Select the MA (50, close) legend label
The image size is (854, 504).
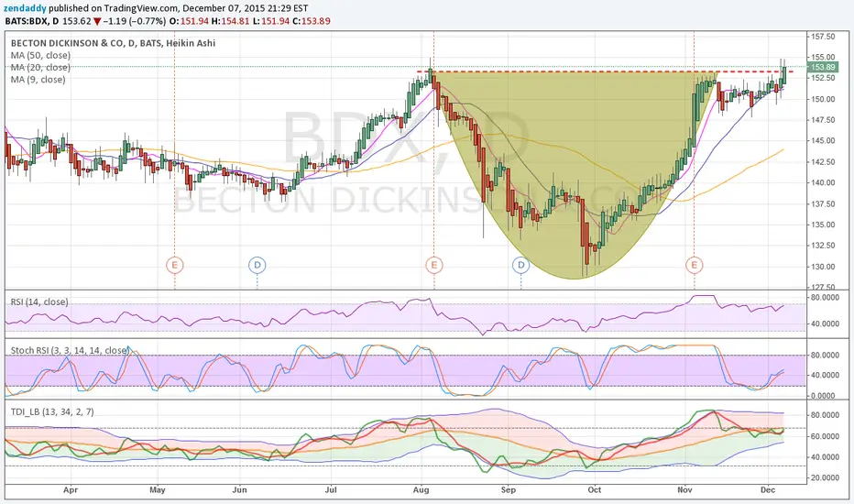[40, 55]
